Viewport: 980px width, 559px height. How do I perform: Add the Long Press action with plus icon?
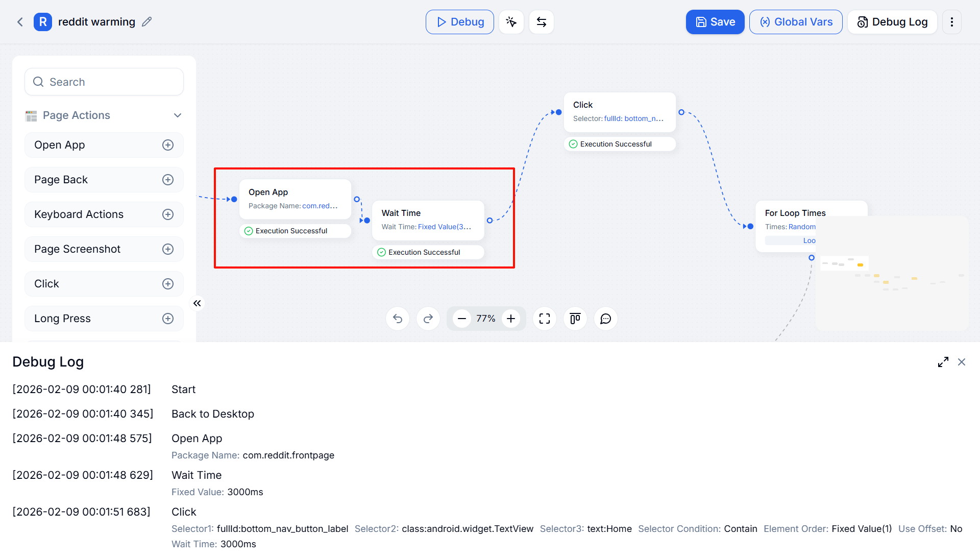point(168,319)
